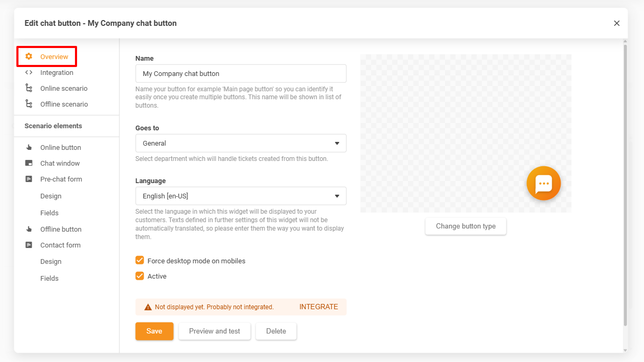Toggle the Active checkbox
The image size is (644, 362).
(140, 275)
